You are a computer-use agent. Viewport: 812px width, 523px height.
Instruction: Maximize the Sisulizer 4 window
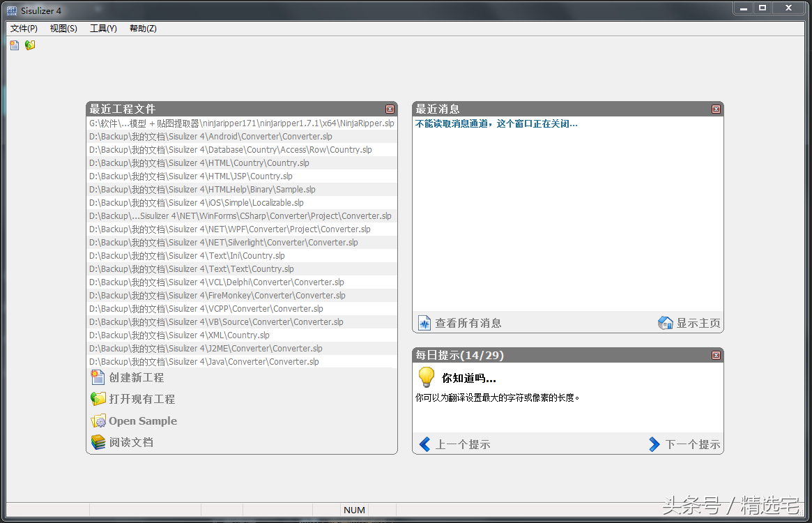tap(763, 8)
